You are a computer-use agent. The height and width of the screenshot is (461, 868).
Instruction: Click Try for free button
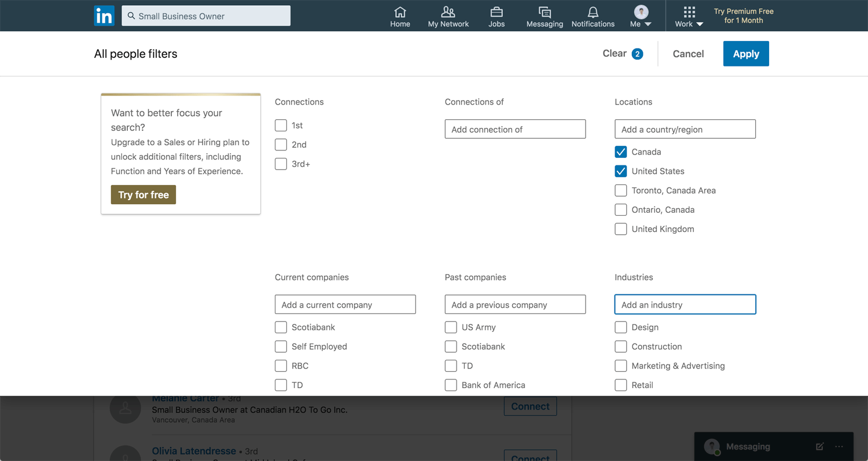pyautogui.click(x=144, y=195)
